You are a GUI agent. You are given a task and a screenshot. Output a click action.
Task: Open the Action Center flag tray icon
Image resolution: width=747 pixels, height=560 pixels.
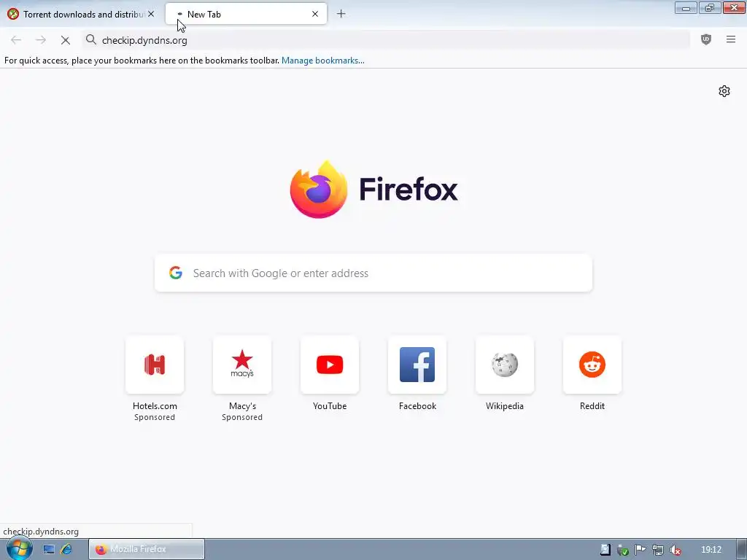click(x=640, y=550)
